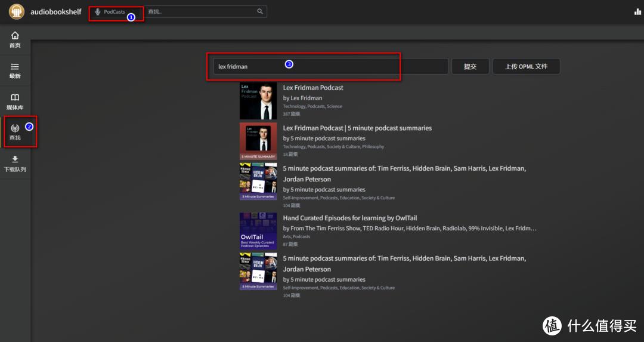
Task: Click Lex Fridman Podcast cover thumbnail
Action: [x=258, y=101]
